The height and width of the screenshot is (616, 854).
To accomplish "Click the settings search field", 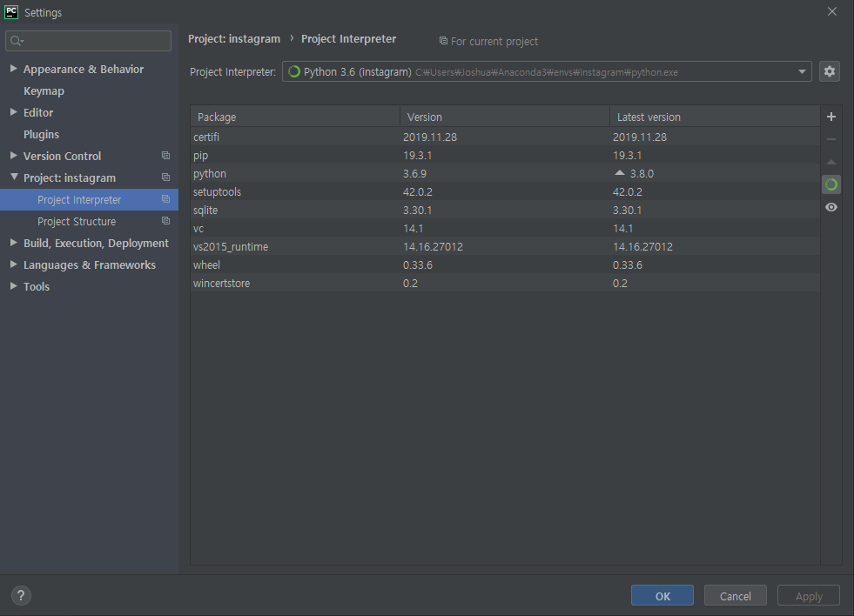I will (x=88, y=41).
